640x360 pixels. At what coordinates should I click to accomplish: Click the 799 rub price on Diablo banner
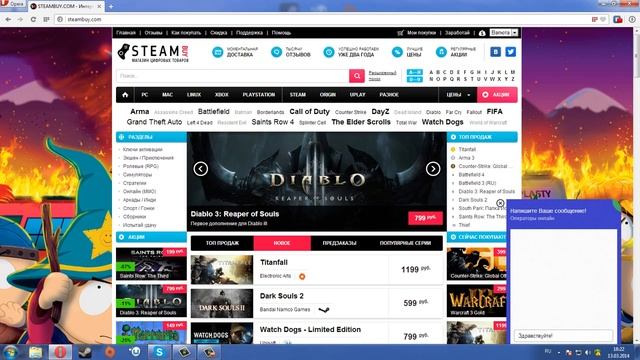[x=425, y=218]
